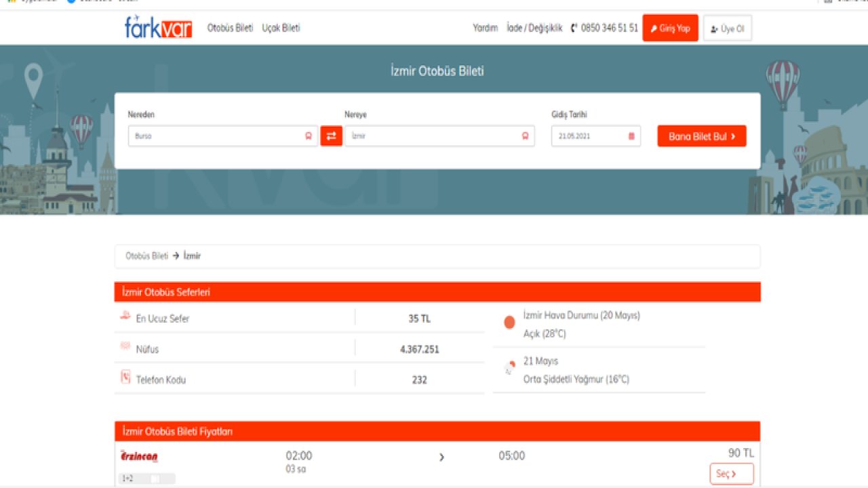Select the 90 TL trip with Seç
868x488 pixels.
(731, 474)
